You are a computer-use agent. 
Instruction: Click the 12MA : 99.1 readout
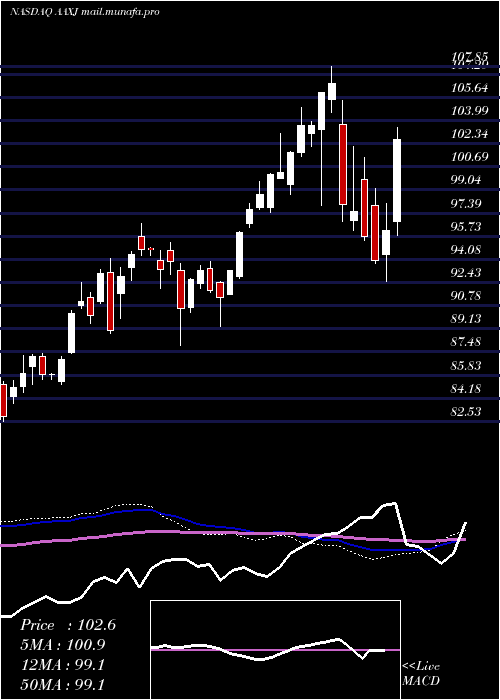(63, 665)
